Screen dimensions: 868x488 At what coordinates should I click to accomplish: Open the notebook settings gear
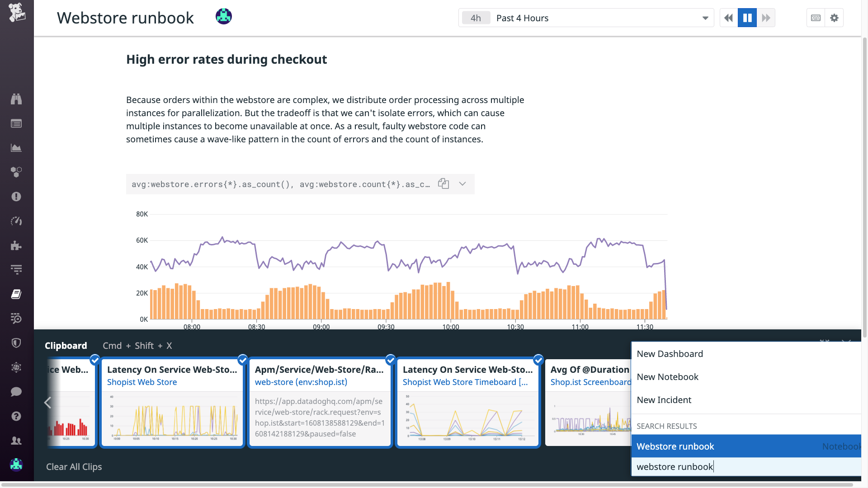(834, 18)
